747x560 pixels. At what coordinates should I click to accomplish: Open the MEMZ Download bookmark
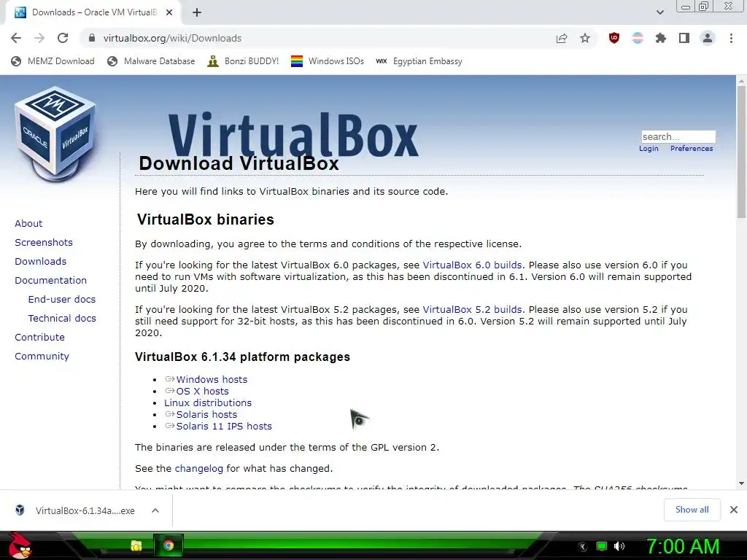[53, 61]
